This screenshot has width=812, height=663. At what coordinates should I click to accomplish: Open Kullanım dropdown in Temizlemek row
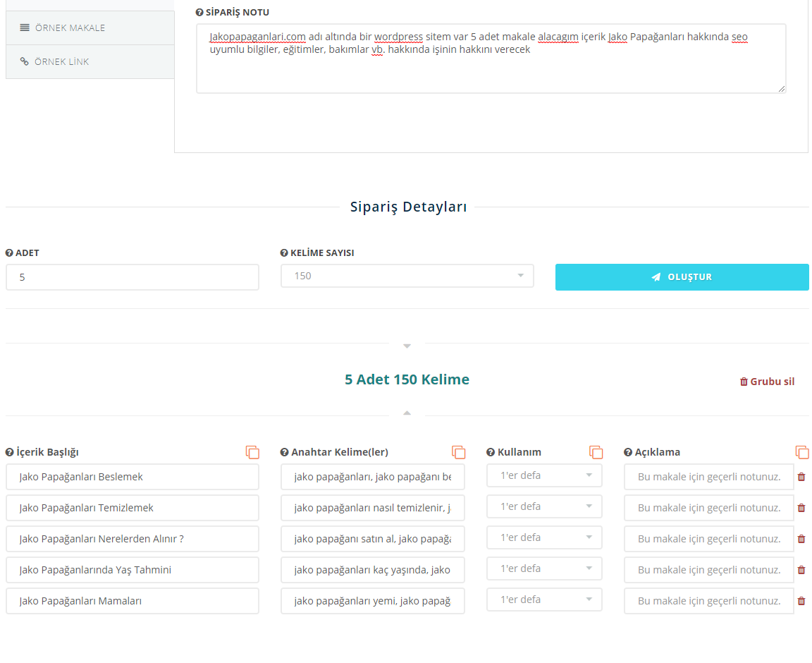[x=544, y=506]
